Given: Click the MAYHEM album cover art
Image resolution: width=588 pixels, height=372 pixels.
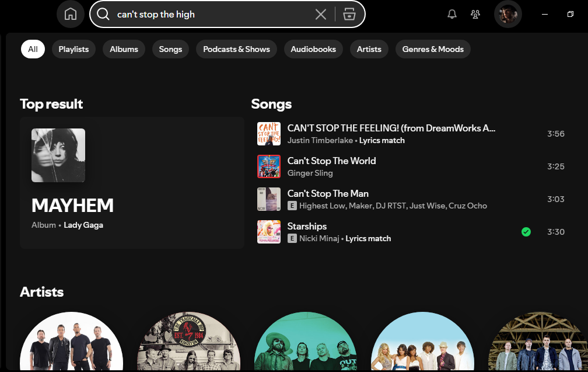Looking at the screenshot, I should pyautogui.click(x=58, y=155).
